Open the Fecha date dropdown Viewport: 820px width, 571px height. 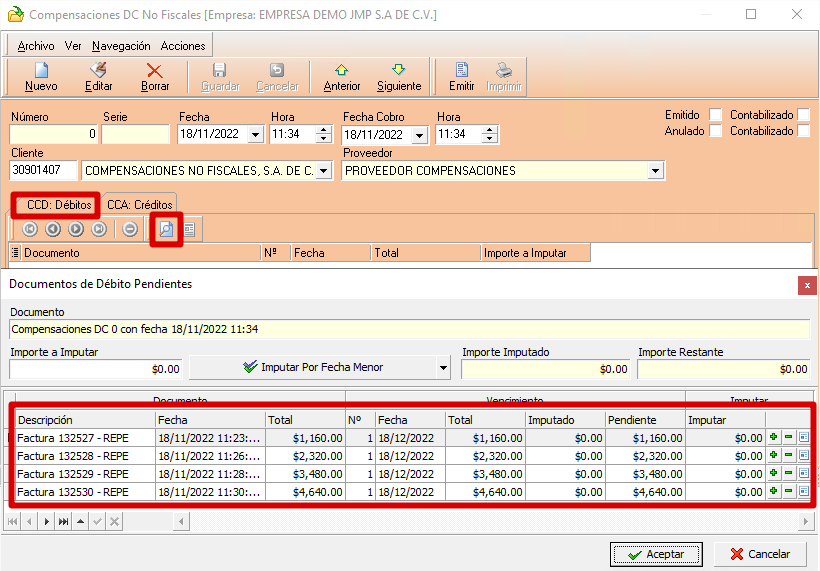click(x=255, y=135)
